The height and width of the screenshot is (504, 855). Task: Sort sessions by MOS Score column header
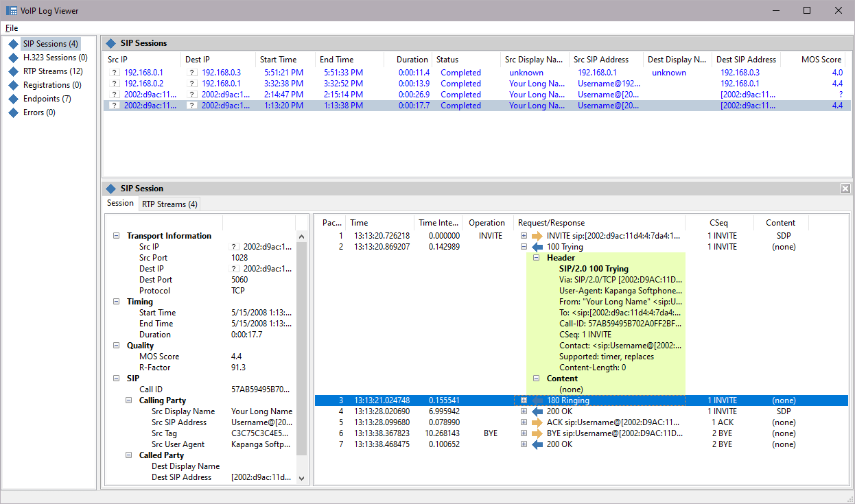point(814,60)
